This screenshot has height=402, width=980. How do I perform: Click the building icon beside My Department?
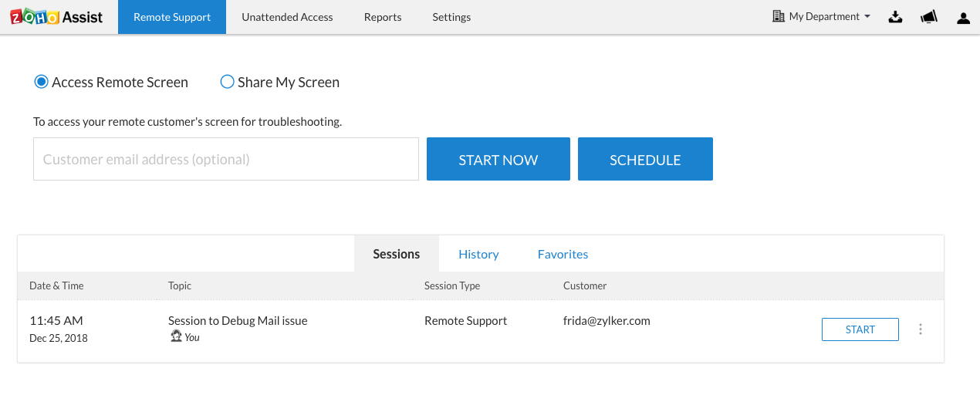778,16
